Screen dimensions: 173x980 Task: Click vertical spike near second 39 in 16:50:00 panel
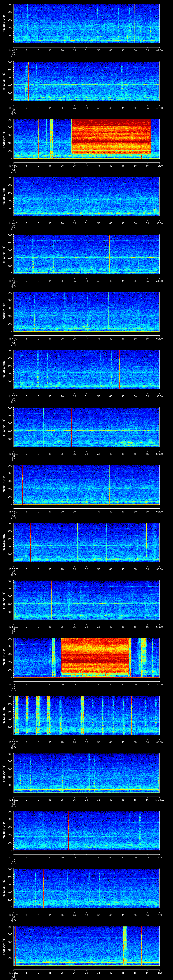[109, 254]
